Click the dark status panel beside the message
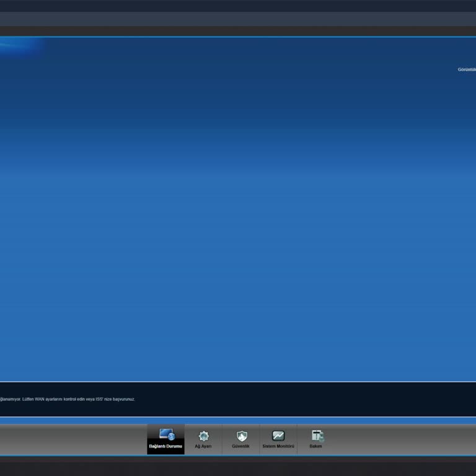 tap(304, 399)
